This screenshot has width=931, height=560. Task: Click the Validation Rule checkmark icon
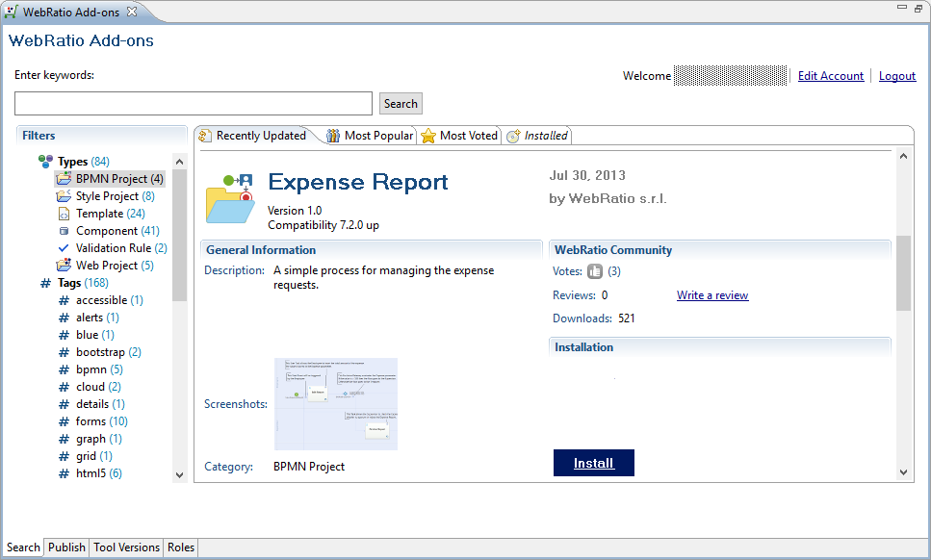[64, 248]
